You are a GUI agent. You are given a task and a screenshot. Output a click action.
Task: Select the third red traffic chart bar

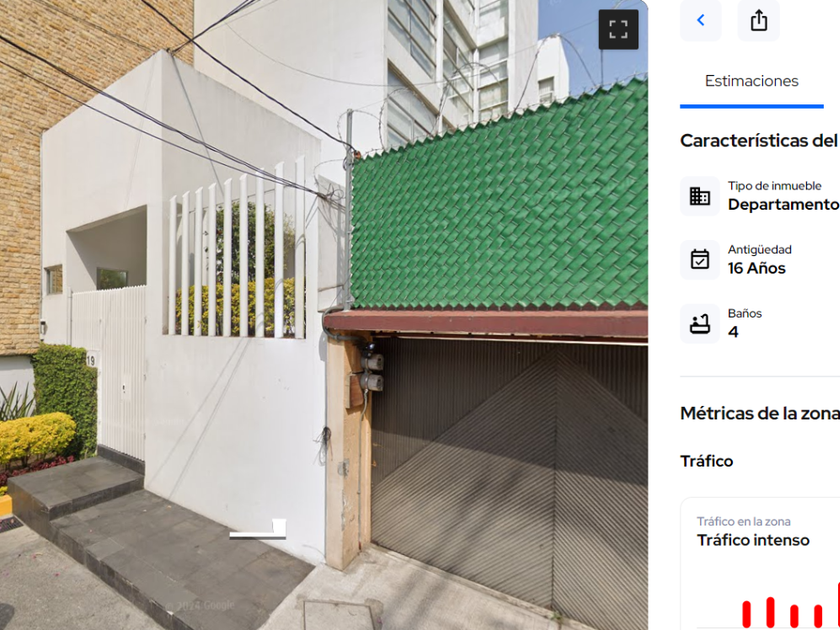[x=794, y=617]
